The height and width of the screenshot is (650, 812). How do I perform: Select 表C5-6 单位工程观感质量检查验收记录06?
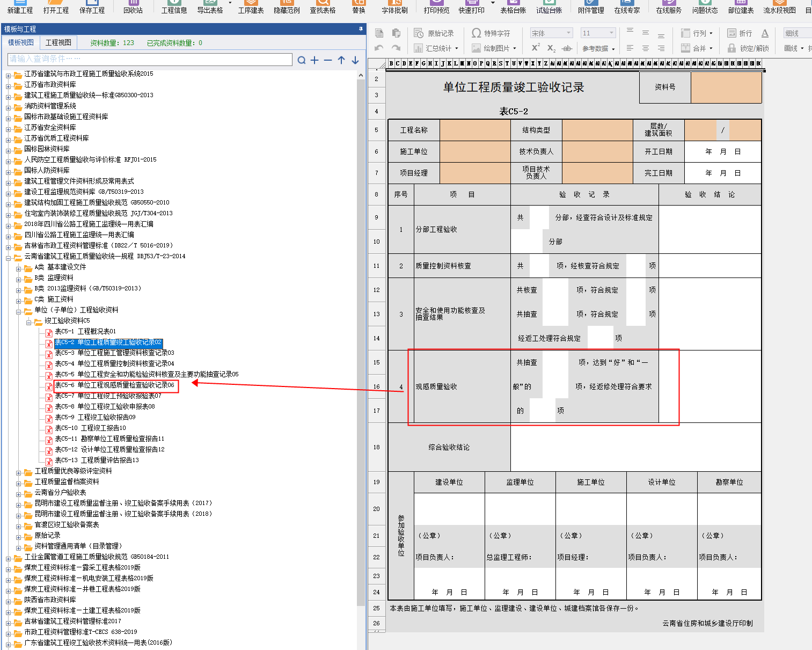tap(115, 385)
